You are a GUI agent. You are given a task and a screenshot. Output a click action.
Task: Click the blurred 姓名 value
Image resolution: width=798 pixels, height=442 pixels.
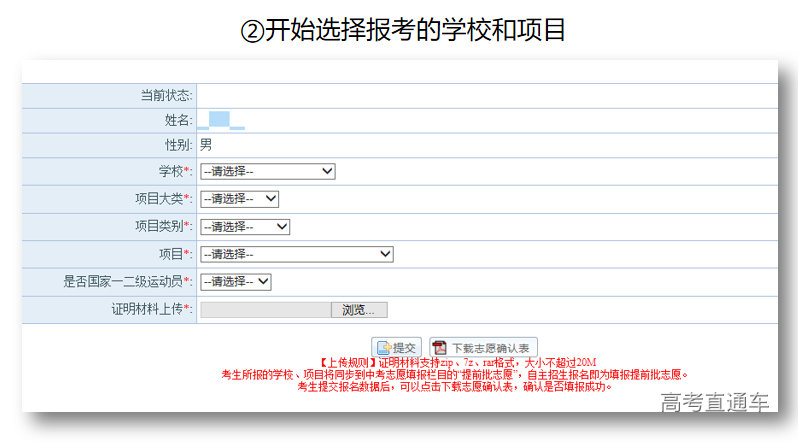point(220,121)
